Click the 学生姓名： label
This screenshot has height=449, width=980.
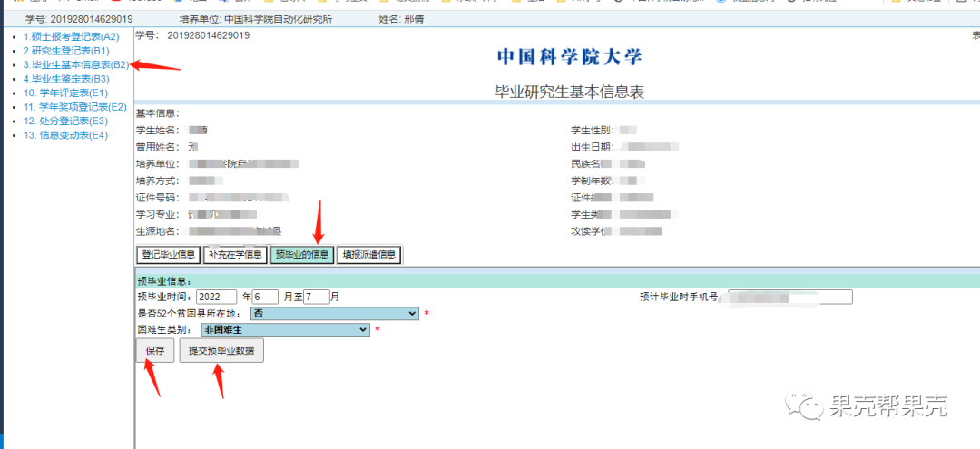tap(158, 130)
